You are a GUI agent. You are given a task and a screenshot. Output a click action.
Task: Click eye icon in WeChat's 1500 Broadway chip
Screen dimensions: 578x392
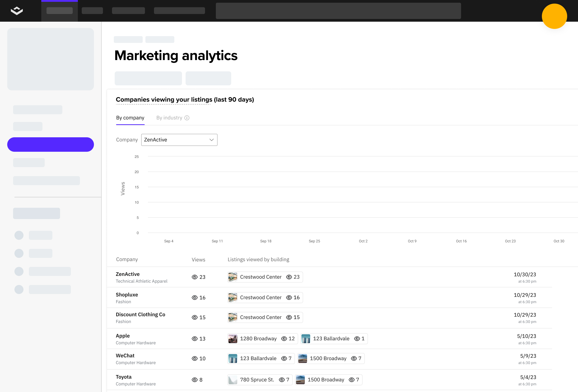(354, 358)
